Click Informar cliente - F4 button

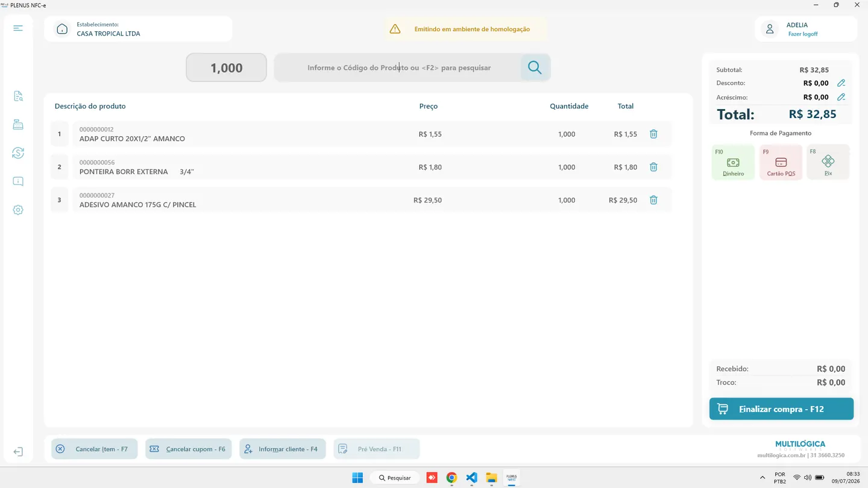pos(283,449)
